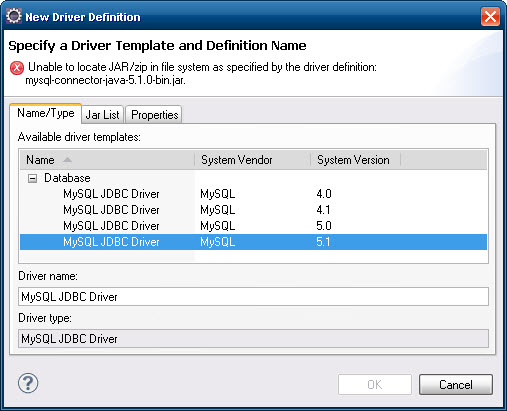Click the MySQL vendor cell for version 5.1
Image resolution: width=507 pixels, height=411 pixels.
[218, 242]
